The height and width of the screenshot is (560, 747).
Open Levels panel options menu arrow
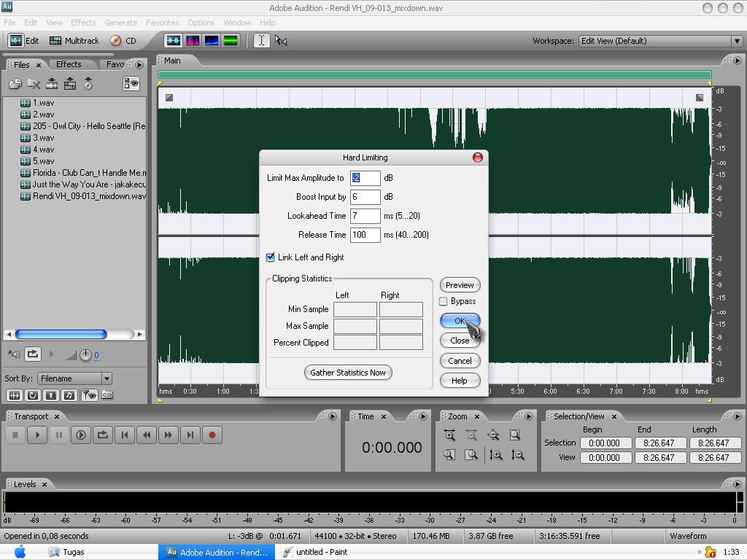pyautogui.click(x=738, y=484)
